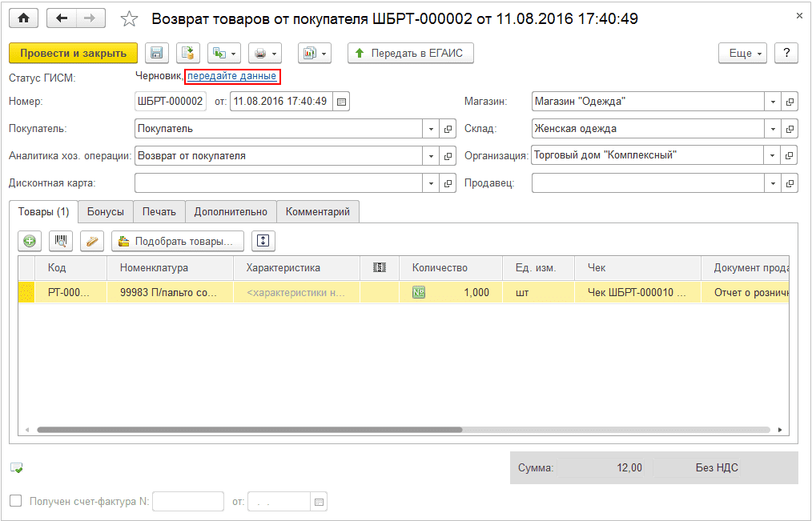Click Подобрать товары button
The image size is (812, 521).
178,241
